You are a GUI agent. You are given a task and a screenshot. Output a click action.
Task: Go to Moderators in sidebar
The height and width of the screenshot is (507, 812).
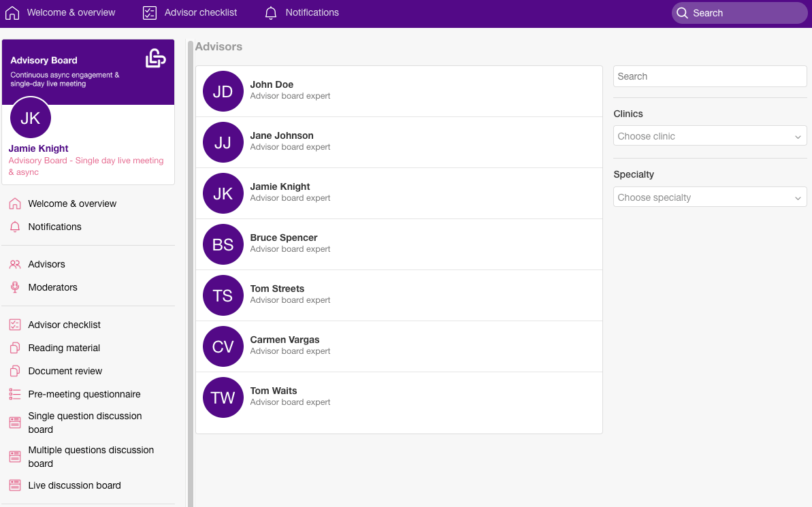53,287
